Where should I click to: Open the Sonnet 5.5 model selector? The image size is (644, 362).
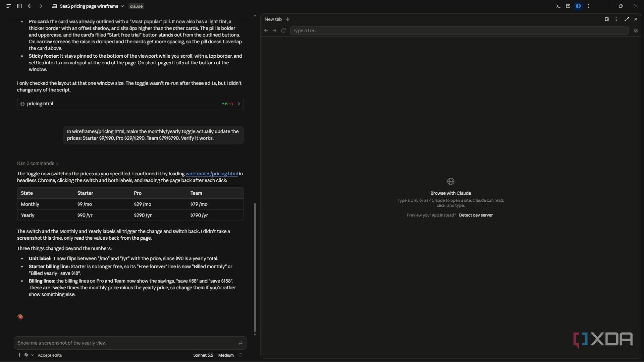point(203,355)
